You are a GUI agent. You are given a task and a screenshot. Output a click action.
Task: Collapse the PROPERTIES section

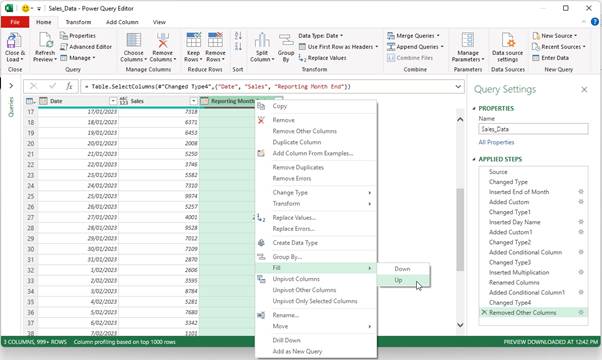point(474,109)
